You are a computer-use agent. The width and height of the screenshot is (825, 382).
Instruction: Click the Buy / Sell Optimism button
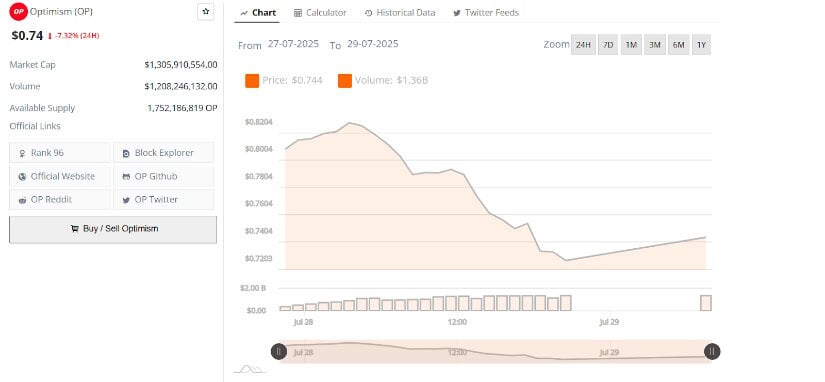click(113, 229)
